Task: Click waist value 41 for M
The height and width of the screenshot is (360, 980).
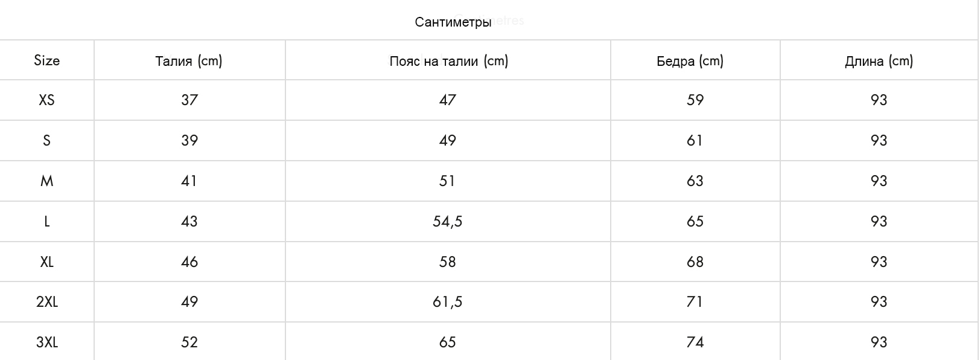Action: (x=189, y=181)
